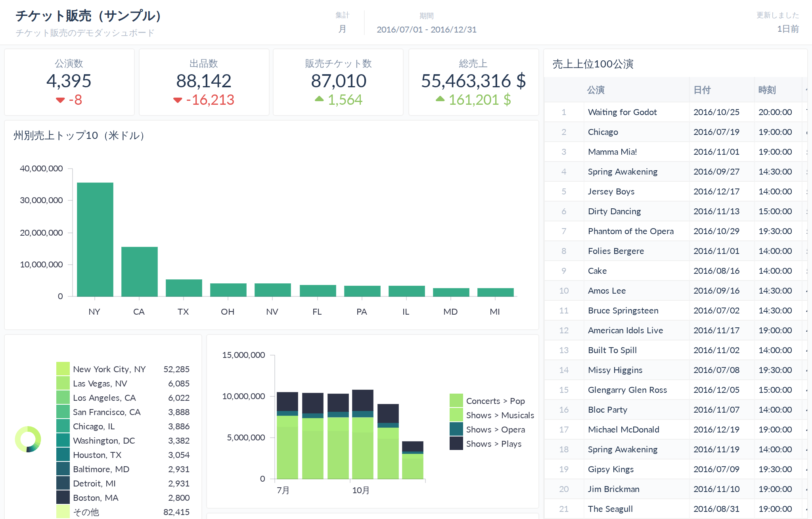Toggle Concerts > Pop legend swatch
Screen dimensions: 812x519
tap(456, 400)
